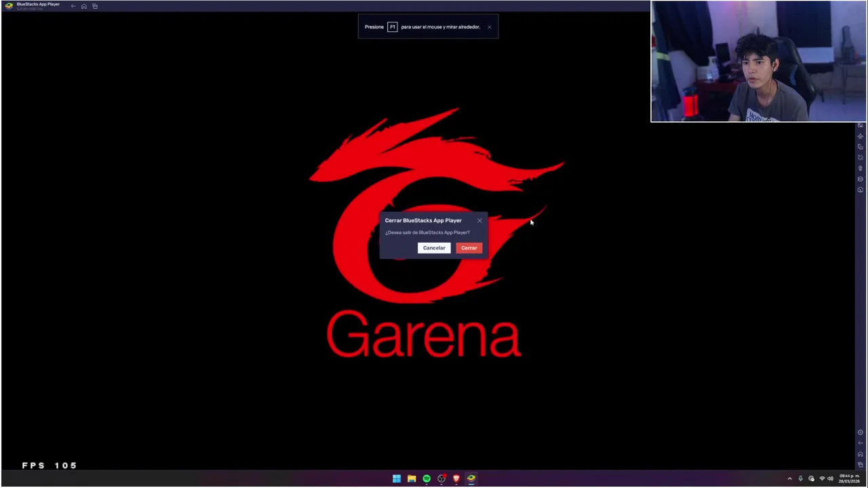Expand hidden system tray icons
The image size is (868, 488).
(789, 479)
